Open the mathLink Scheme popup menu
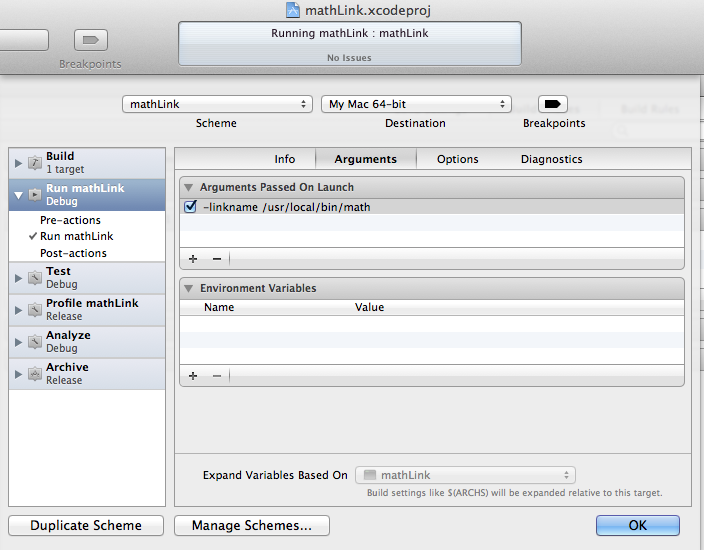 click(217, 104)
